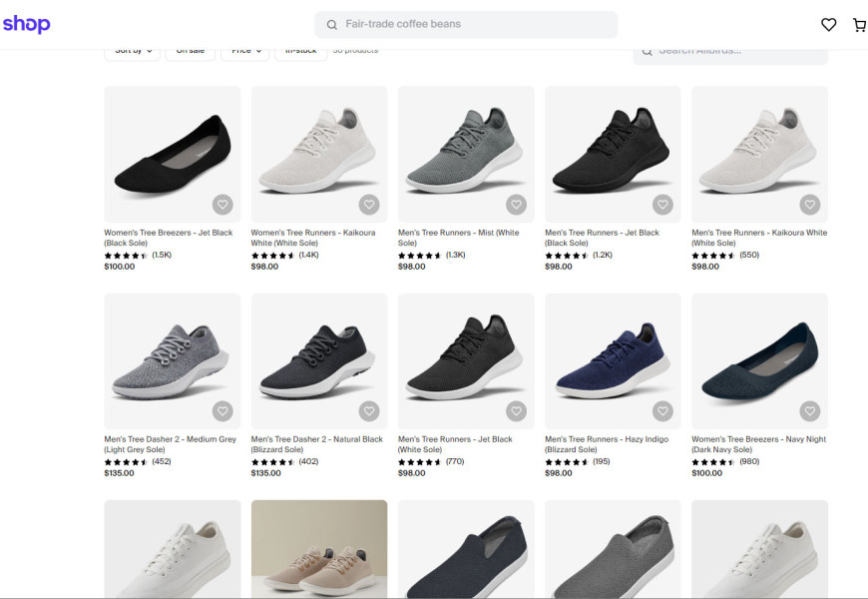
Task: View the Men's Tree Runners Hazy Indigo image
Action: point(613,360)
